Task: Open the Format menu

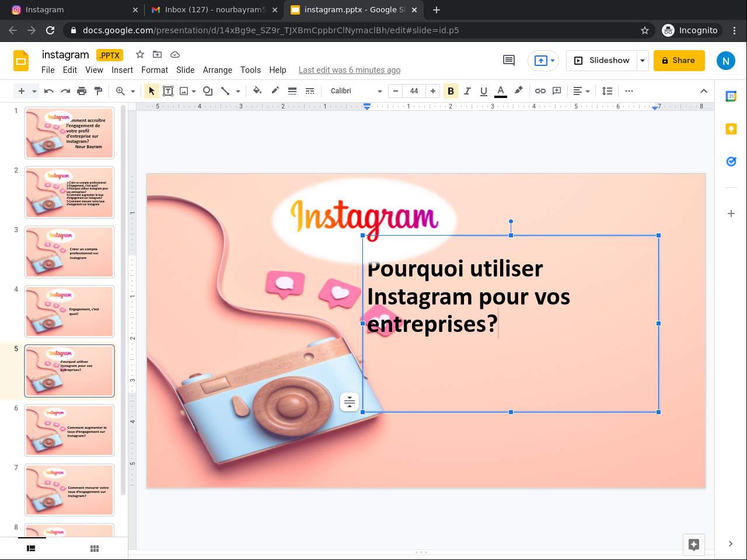Action: coord(154,70)
